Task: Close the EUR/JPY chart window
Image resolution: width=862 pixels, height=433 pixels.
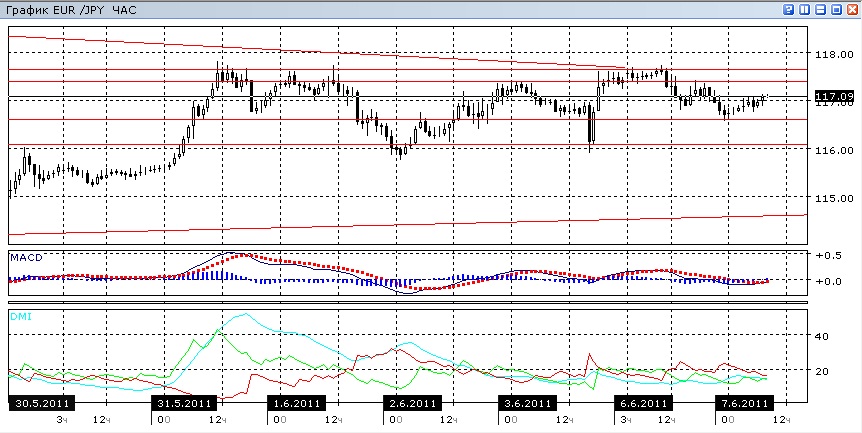Action: (x=853, y=9)
